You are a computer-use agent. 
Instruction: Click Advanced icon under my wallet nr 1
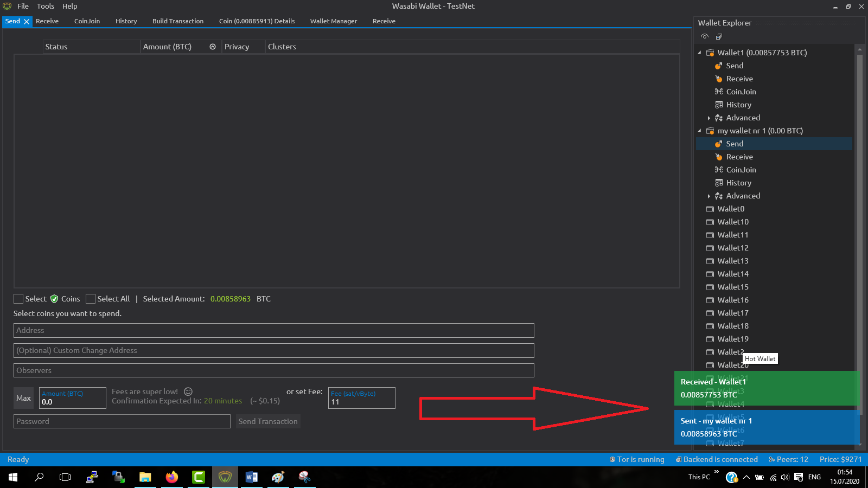coord(718,196)
